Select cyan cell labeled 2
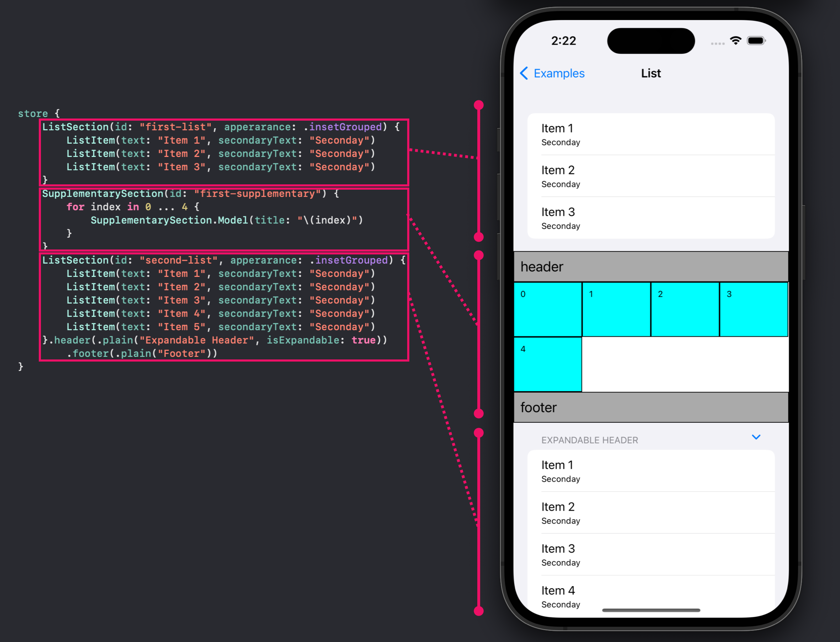The height and width of the screenshot is (642, 840). [685, 309]
